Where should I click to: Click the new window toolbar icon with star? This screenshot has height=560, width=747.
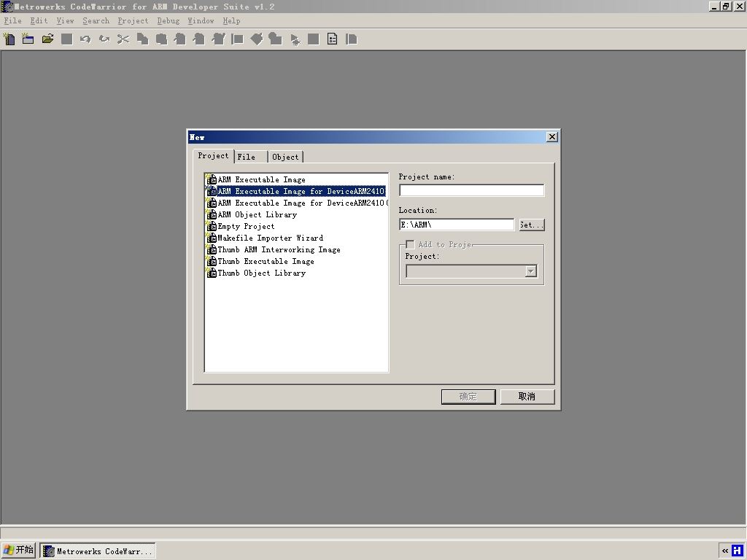(28, 39)
